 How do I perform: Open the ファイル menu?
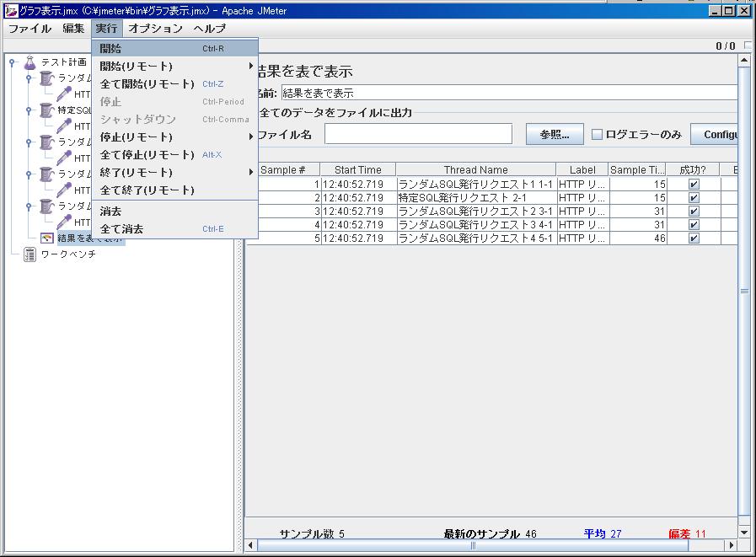click(29, 29)
